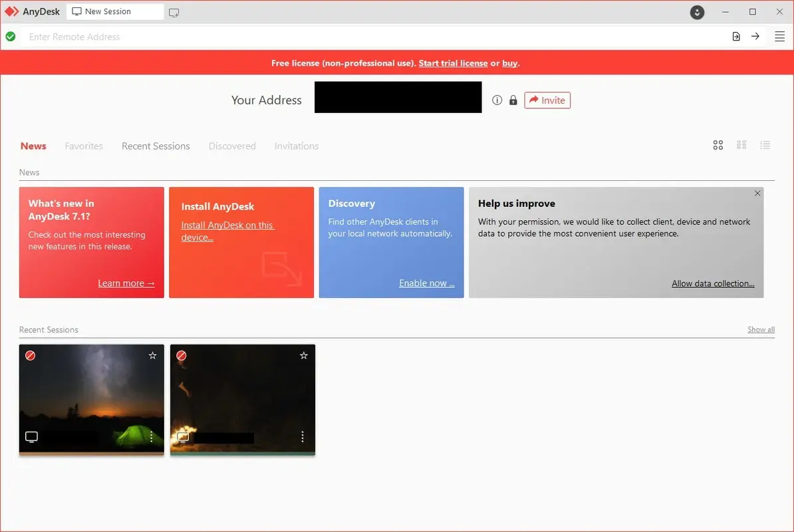Screen dimensions: 794x532
Task: Toggle the lock icon next to Your Address
Action: 513,100
